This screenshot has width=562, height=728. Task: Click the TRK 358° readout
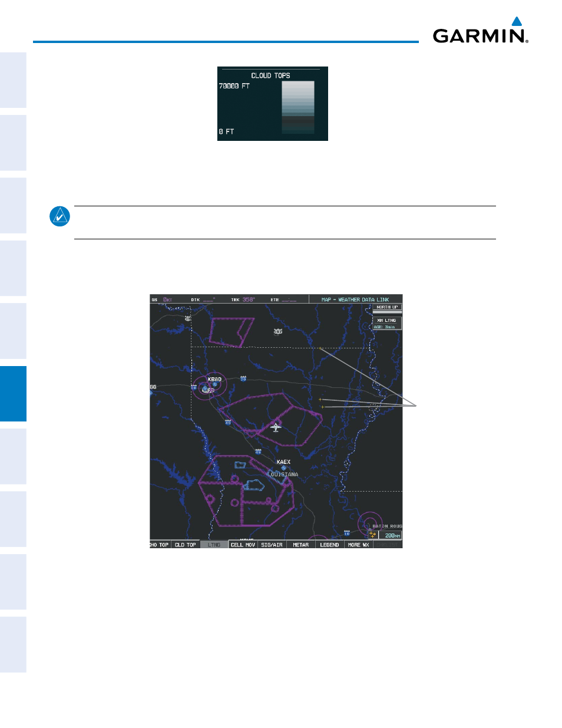(x=243, y=299)
